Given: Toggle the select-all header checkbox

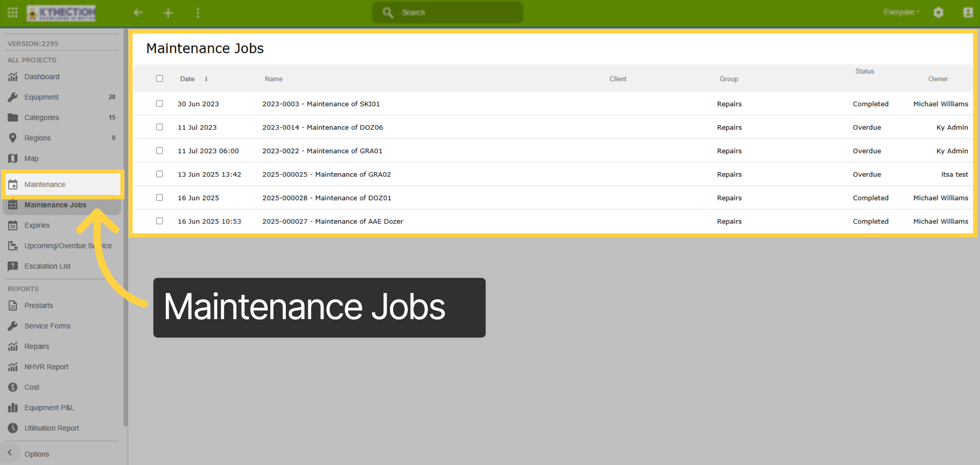Looking at the screenshot, I should click(x=160, y=78).
